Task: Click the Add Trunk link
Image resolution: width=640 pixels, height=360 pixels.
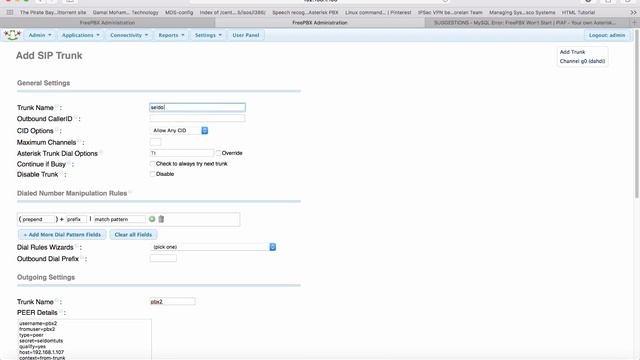Action: pyautogui.click(x=572, y=52)
